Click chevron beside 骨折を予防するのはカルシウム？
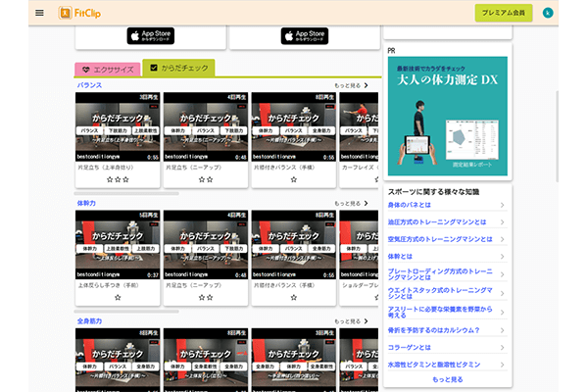The width and height of the screenshot is (588, 392). click(x=502, y=330)
